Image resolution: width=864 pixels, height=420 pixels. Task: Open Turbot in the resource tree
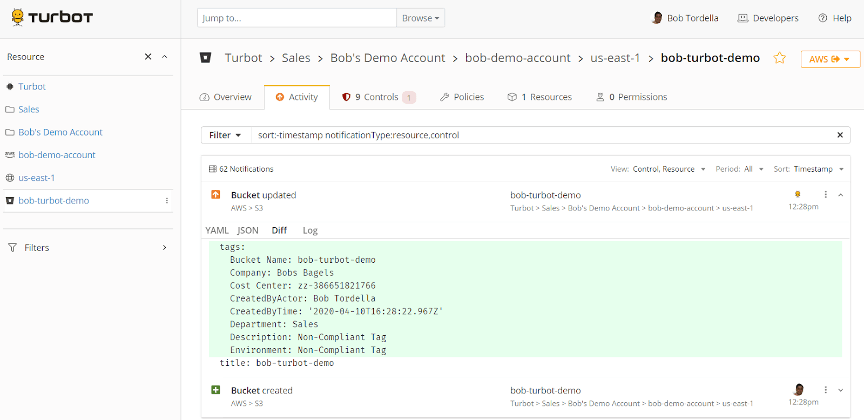[x=32, y=87]
